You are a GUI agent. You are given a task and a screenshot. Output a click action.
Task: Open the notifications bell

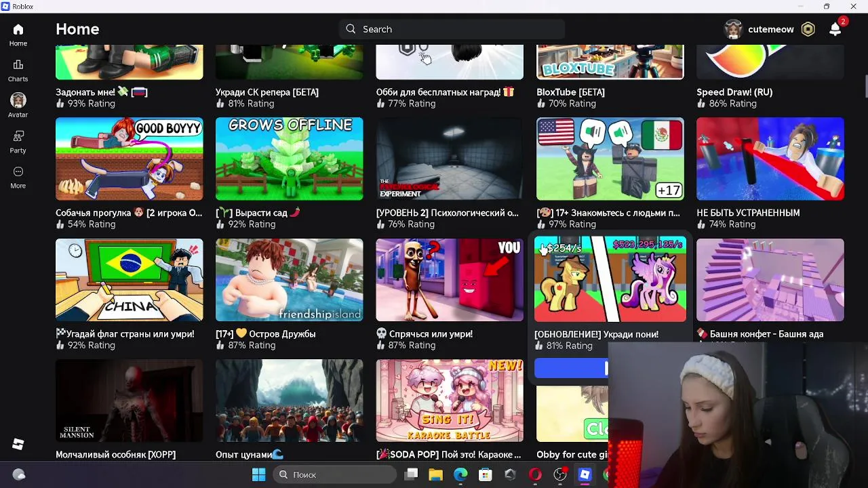tap(835, 29)
